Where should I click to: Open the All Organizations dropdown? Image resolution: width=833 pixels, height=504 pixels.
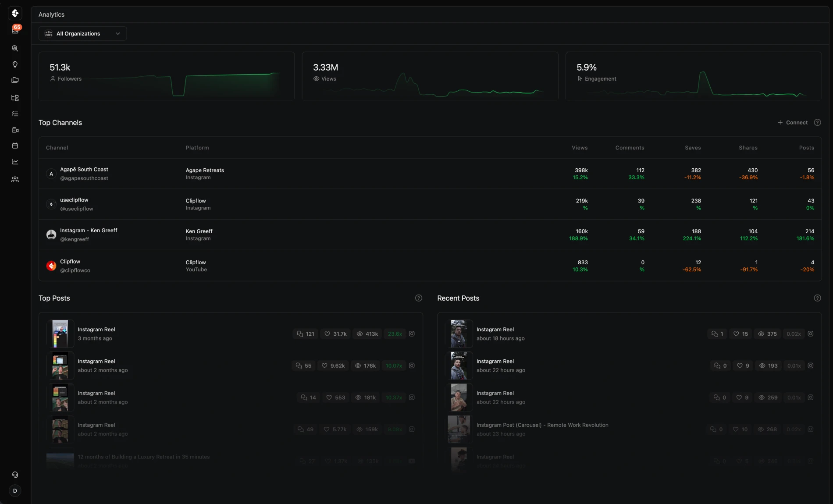coord(82,34)
